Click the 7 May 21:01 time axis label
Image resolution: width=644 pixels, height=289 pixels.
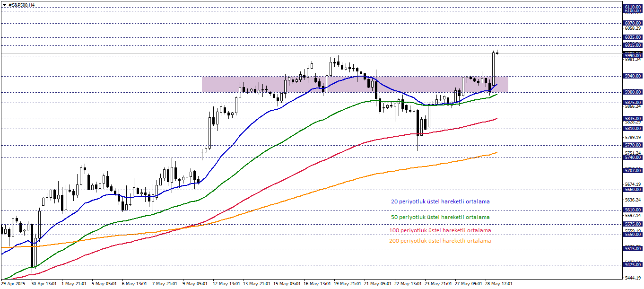click(165, 284)
